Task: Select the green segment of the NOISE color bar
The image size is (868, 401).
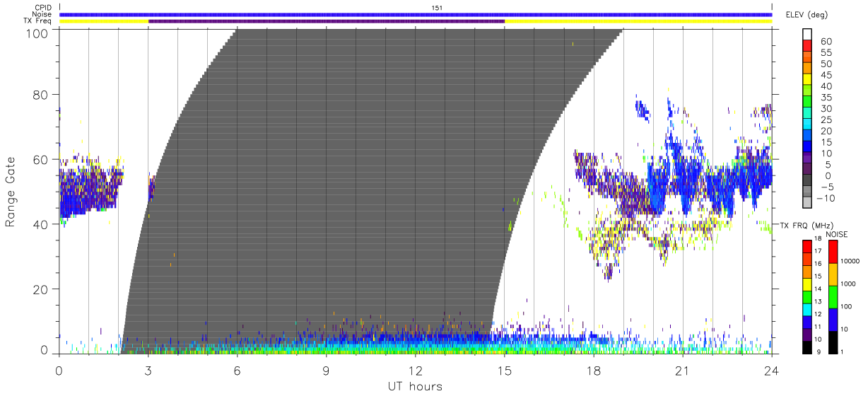Action: click(833, 297)
